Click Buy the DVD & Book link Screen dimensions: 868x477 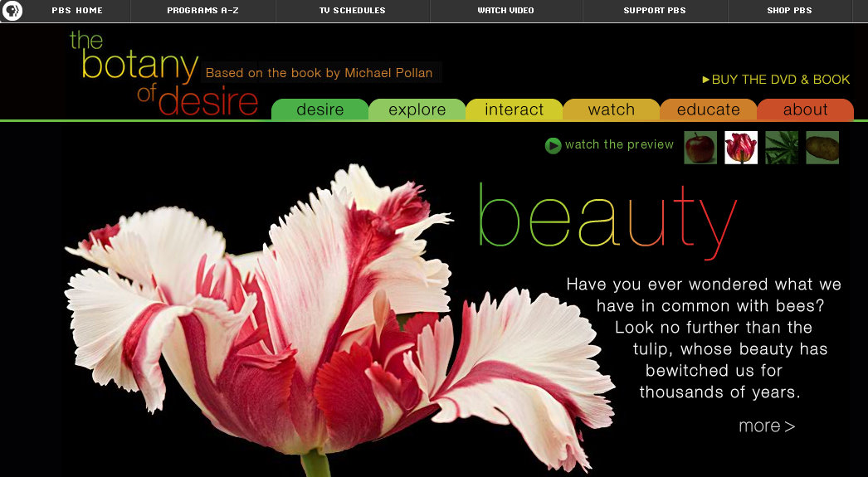(x=776, y=80)
